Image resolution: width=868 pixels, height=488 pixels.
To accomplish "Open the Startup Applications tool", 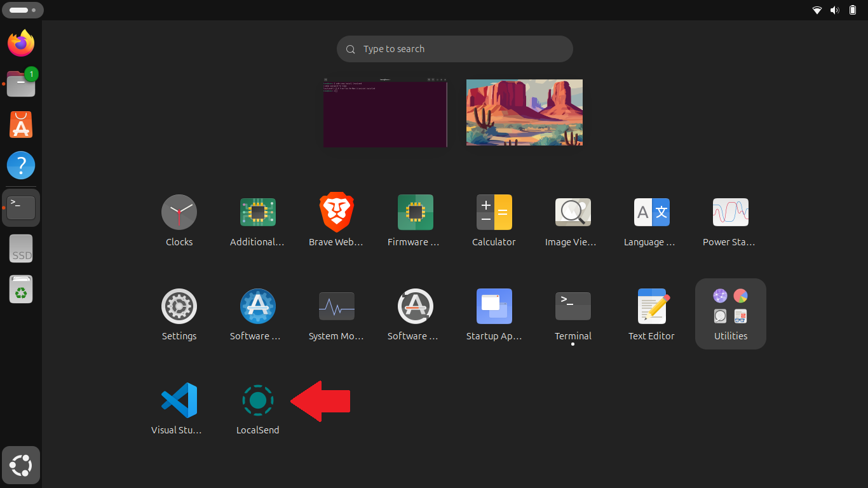I will 494,306.
